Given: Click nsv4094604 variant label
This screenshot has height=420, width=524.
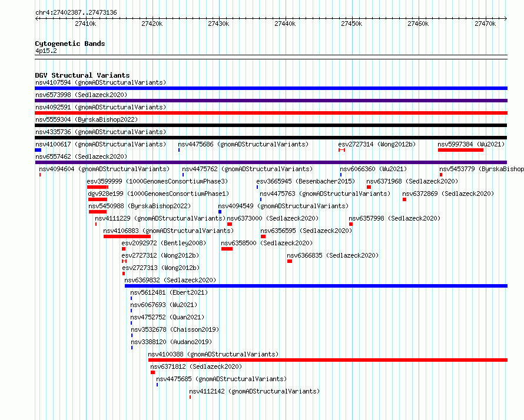Looking at the screenshot, I should [104, 169].
